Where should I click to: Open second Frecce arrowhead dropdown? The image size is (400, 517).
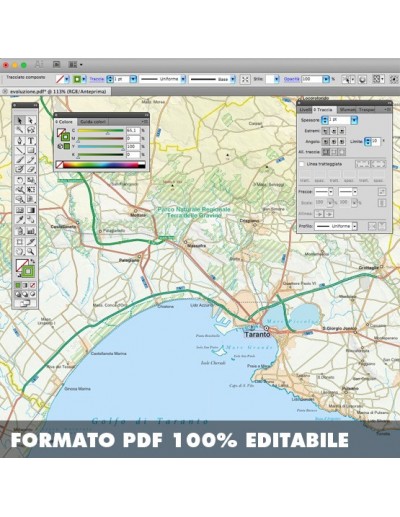355,192
